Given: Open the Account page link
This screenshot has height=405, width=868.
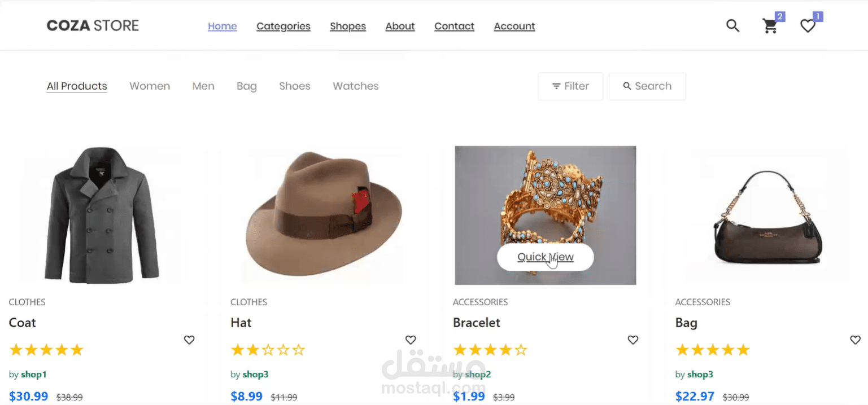Looking at the screenshot, I should click(x=514, y=26).
